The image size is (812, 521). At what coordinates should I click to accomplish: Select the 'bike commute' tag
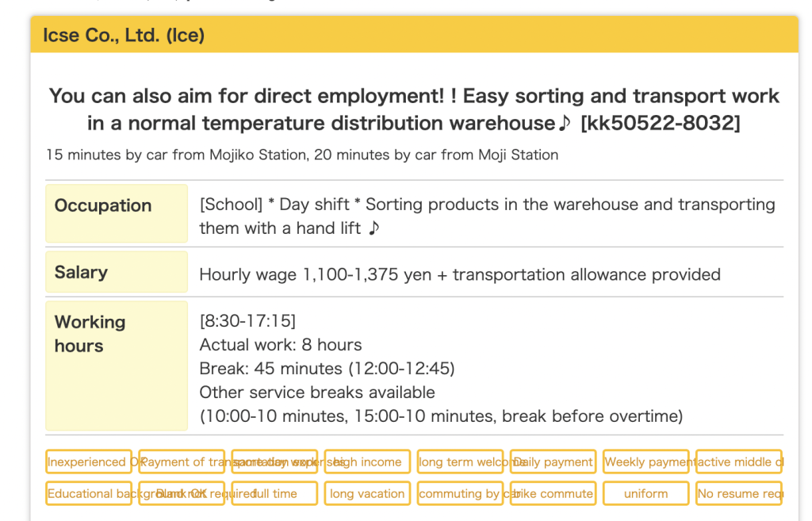click(553, 493)
